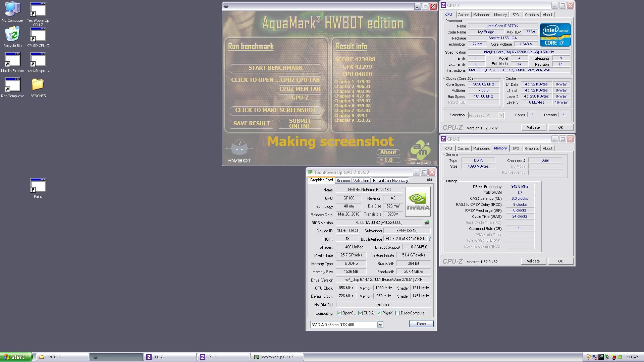Click GPU-Z screenshot camera icon

(x=429, y=180)
